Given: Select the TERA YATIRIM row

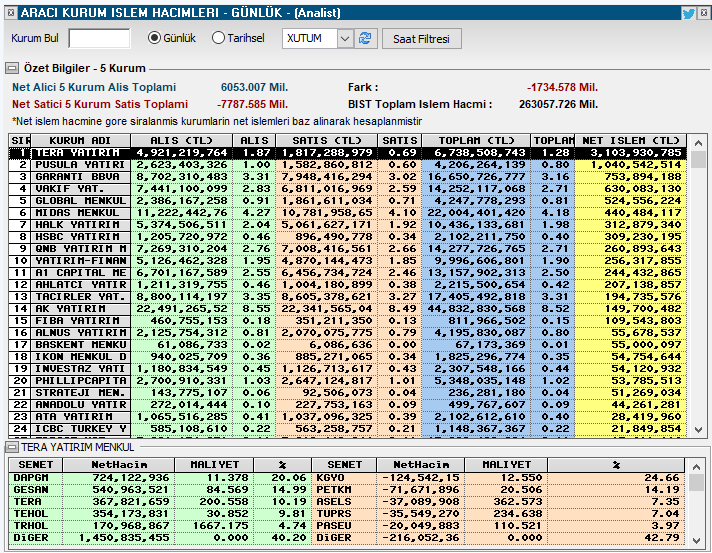Looking at the screenshot, I should 347,153.
